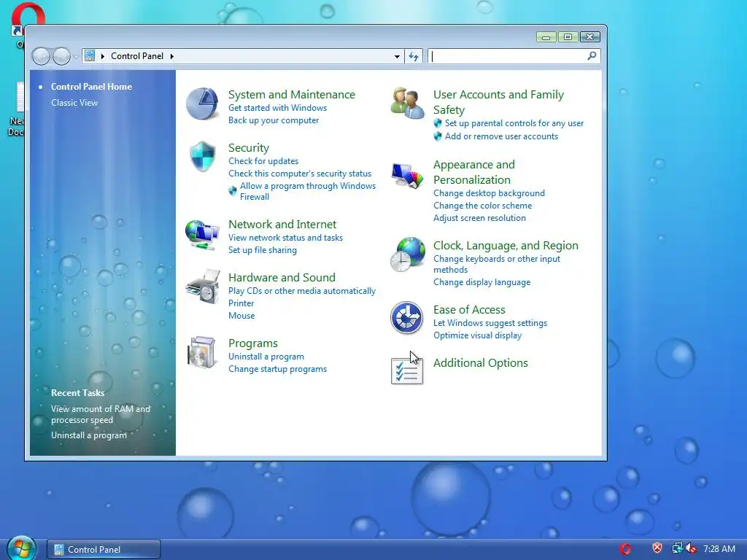Open the Programs heading link
This screenshot has width=747, height=560.
coord(253,343)
